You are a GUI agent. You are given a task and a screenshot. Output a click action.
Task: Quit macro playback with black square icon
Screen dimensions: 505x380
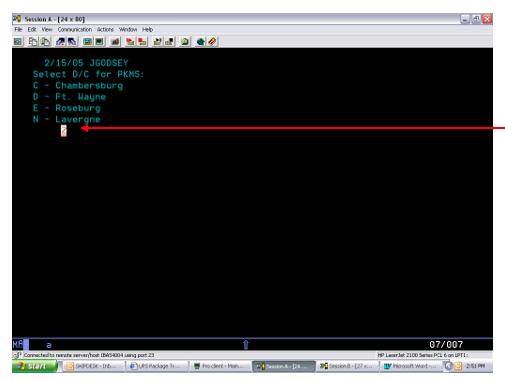pos(169,42)
